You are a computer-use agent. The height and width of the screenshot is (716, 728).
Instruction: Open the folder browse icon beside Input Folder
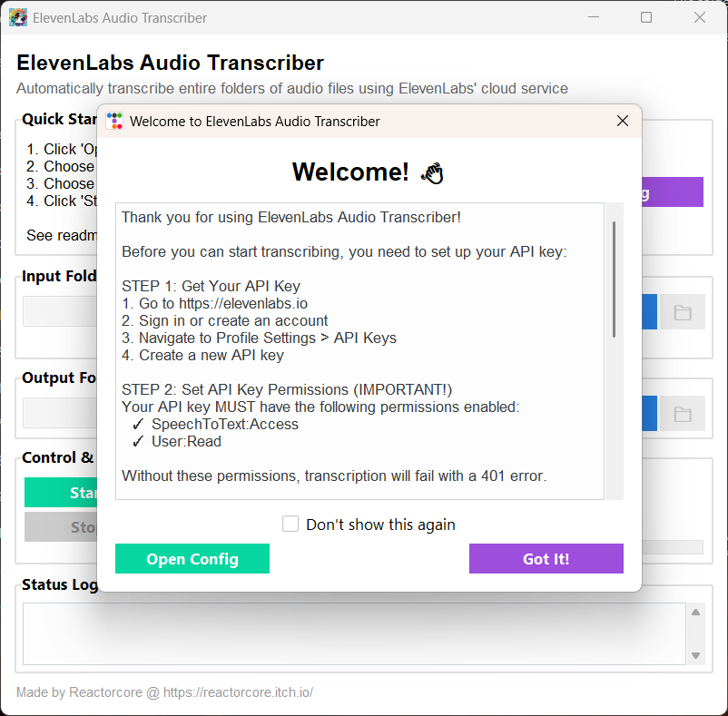pos(681,311)
